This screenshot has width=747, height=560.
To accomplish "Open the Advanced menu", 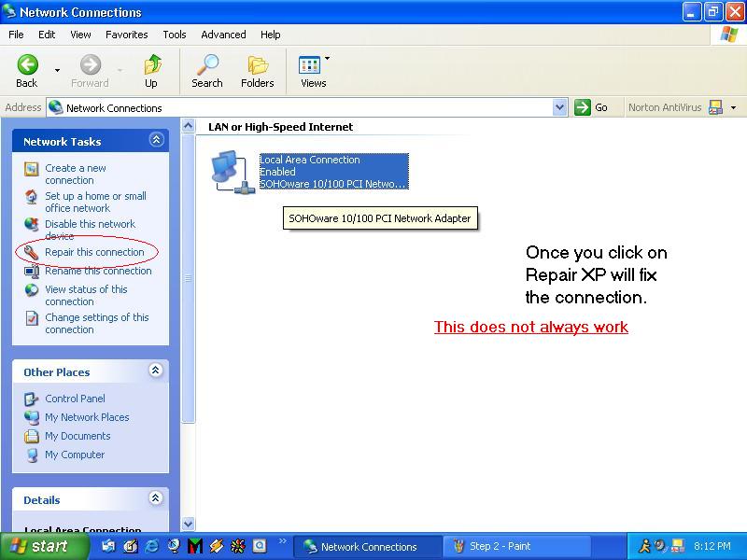I will pos(223,35).
